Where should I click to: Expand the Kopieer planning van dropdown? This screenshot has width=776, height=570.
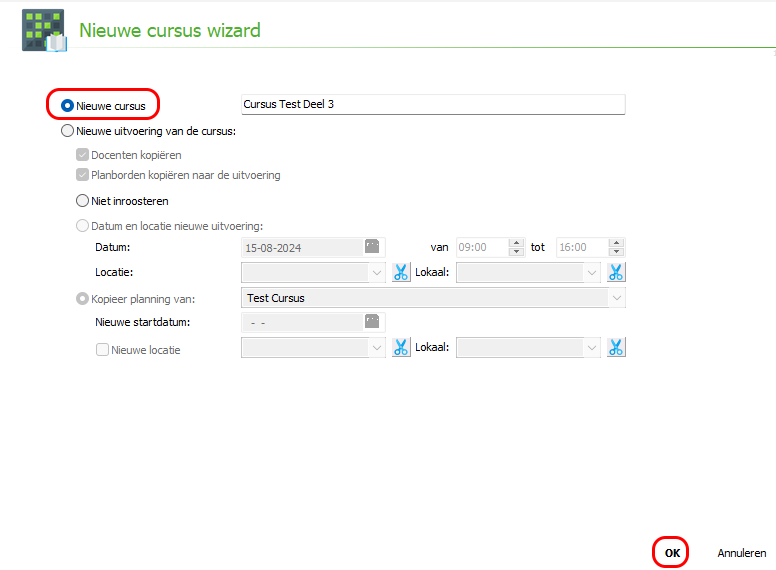[617, 298]
